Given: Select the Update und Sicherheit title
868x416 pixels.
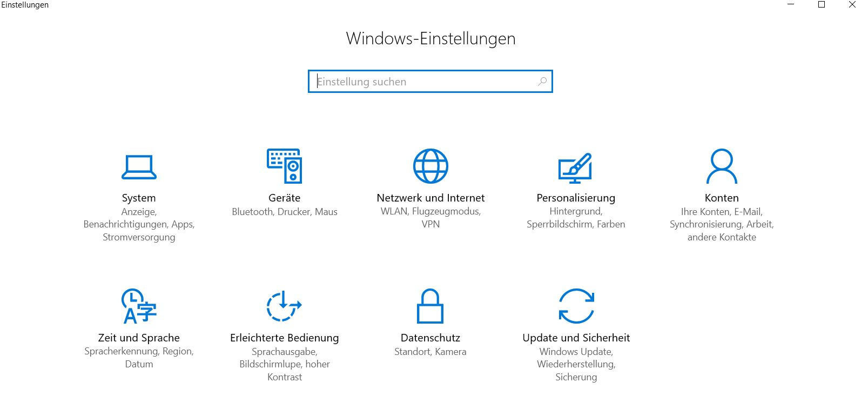Looking at the screenshot, I should pyautogui.click(x=576, y=338).
